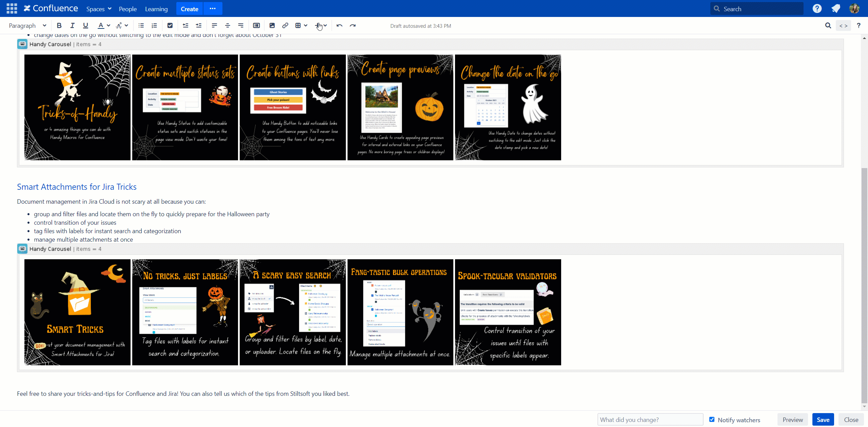Image resolution: width=868 pixels, height=427 pixels.
Task: Click the No Tricks, Just Labels image
Action: pos(185,312)
